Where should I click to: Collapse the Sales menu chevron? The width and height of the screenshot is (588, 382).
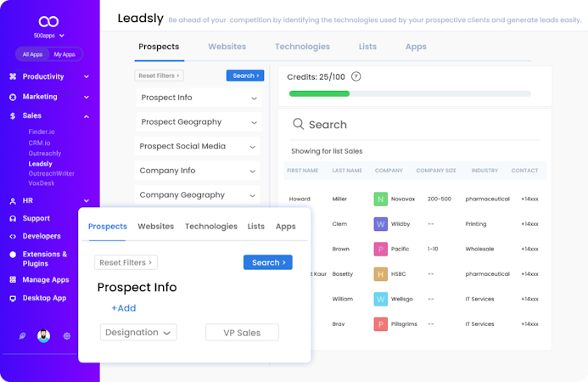pyautogui.click(x=87, y=116)
